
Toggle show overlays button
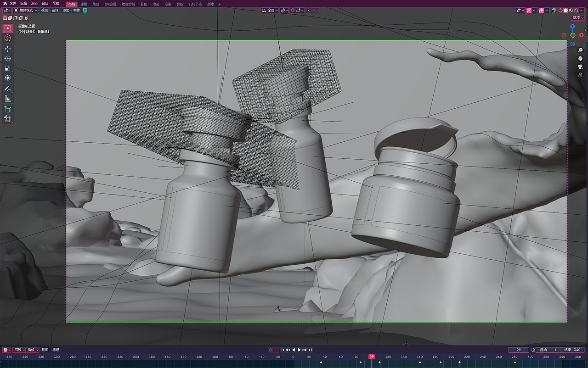[541, 10]
